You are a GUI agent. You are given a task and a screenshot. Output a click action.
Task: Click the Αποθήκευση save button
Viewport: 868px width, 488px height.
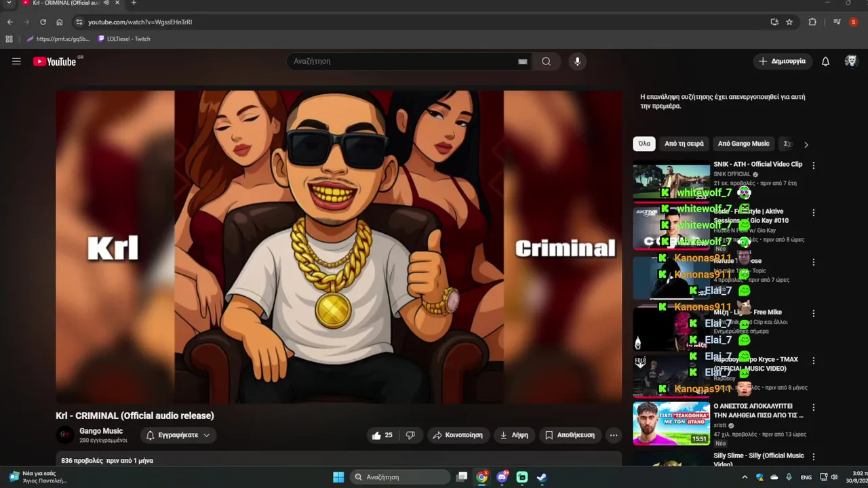pos(570,435)
